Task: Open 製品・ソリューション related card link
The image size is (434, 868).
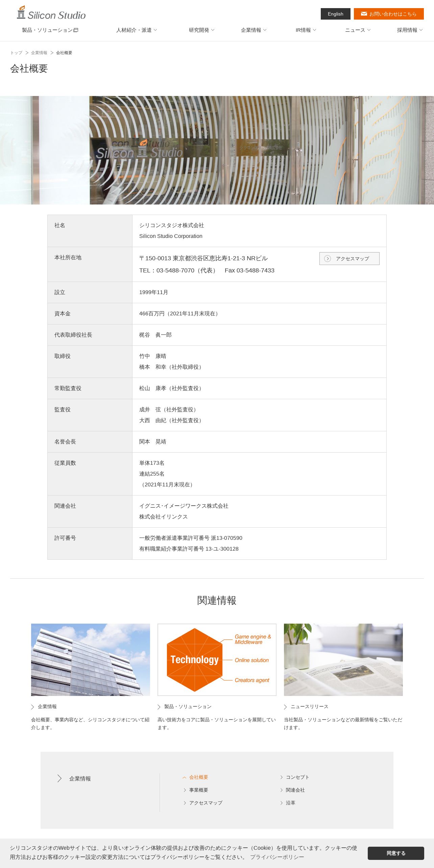Action: pyautogui.click(x=188, y=707)
